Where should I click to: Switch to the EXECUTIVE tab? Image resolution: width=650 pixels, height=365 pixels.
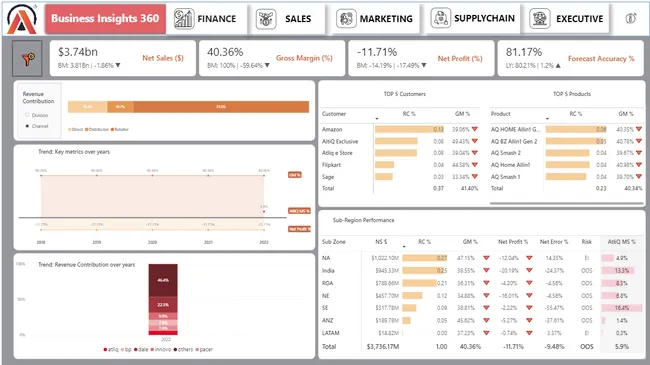point(567,19)
